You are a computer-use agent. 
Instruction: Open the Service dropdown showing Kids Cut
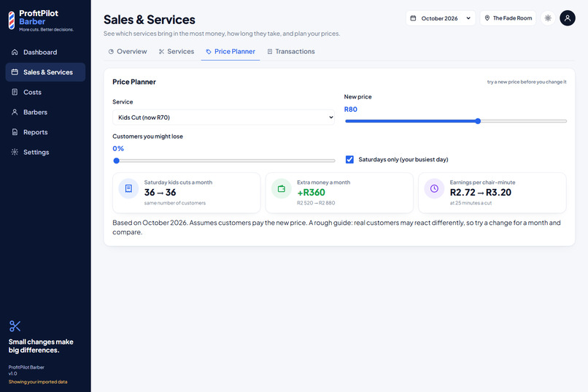click(x=223, y=118)
